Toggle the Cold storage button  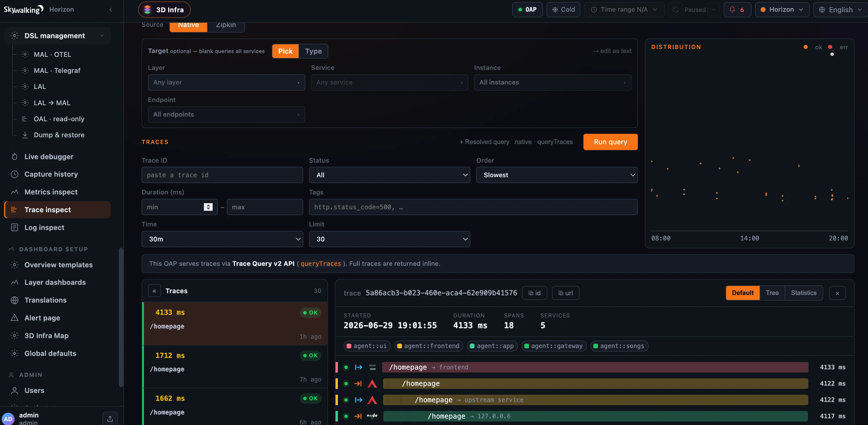pyautogui.click(x=563, y=9)
